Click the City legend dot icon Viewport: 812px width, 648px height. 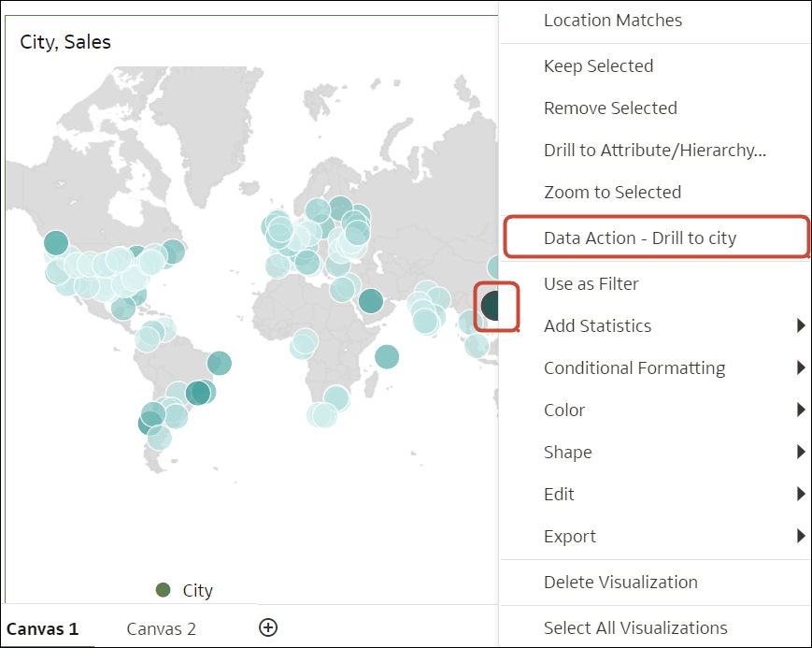point(164,590)
